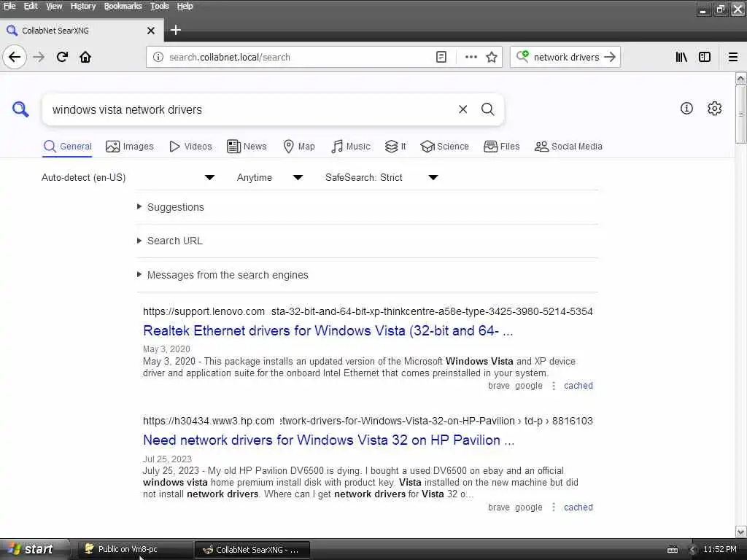Switch to the Social Media category

[568, 146]
